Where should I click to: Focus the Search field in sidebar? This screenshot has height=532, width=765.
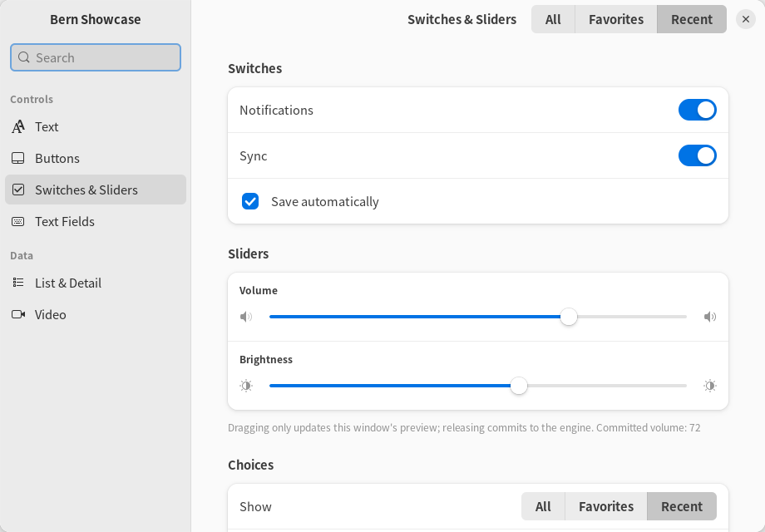96,57
